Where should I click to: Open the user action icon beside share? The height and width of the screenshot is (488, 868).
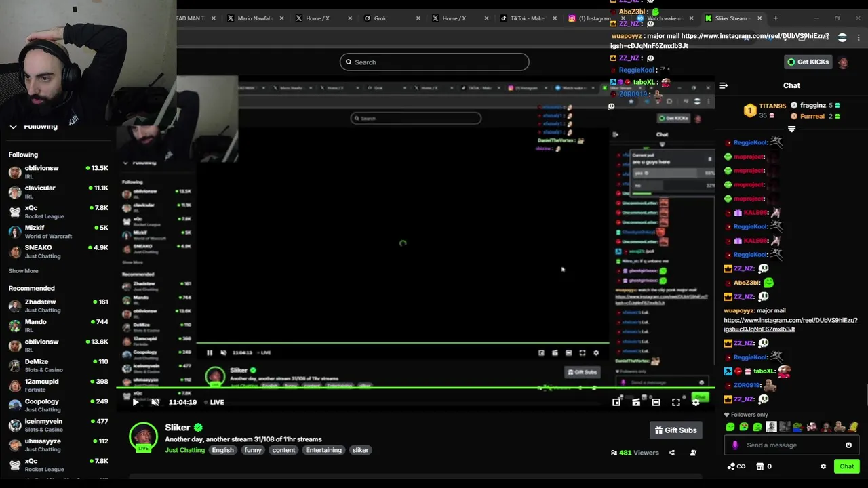(x=693, y=453)
